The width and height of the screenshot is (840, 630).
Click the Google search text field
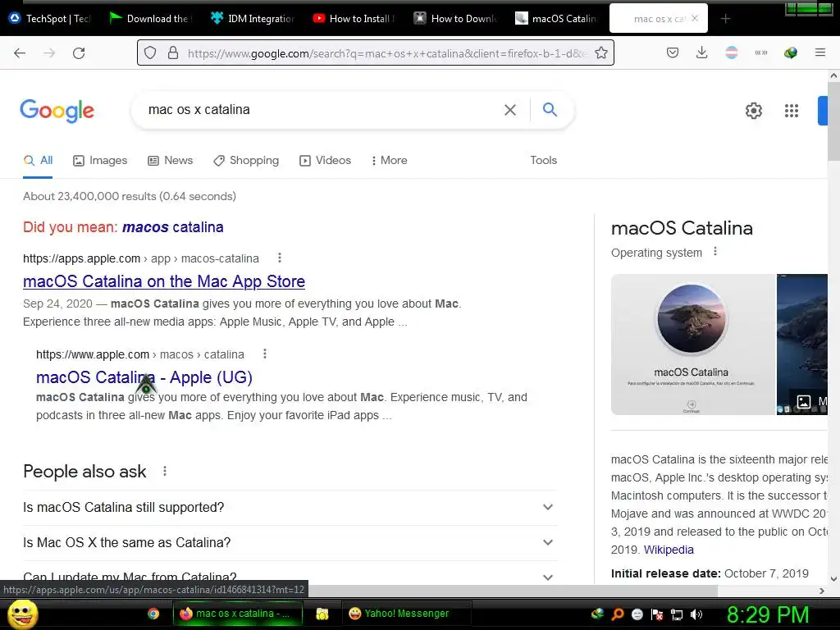(x=322, y=110)
